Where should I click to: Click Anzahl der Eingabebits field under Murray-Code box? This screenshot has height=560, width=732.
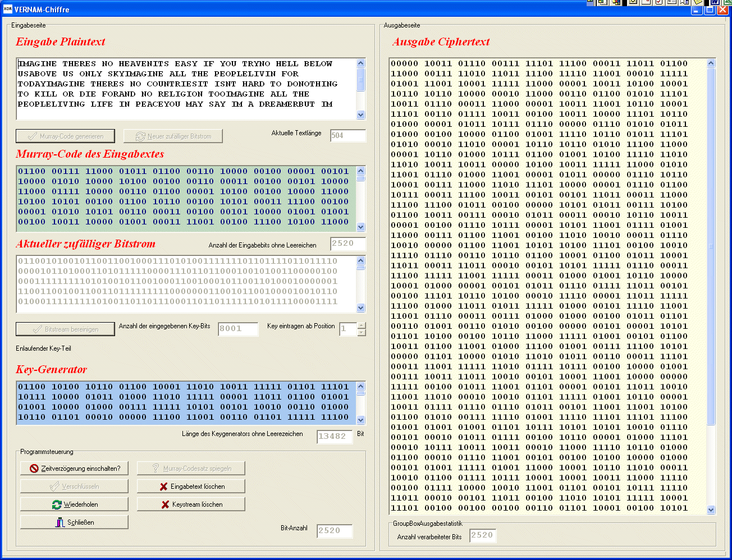[x=348, y=244]
